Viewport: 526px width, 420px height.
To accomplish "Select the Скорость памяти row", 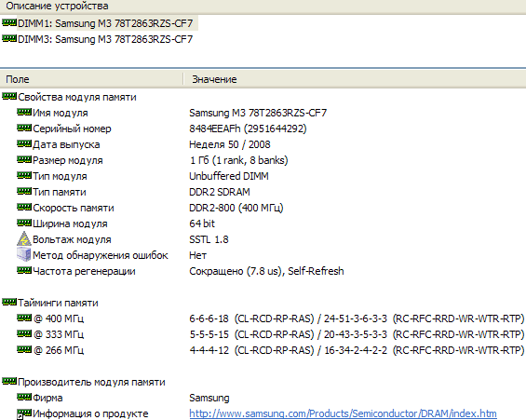I will tap(263, 208).
